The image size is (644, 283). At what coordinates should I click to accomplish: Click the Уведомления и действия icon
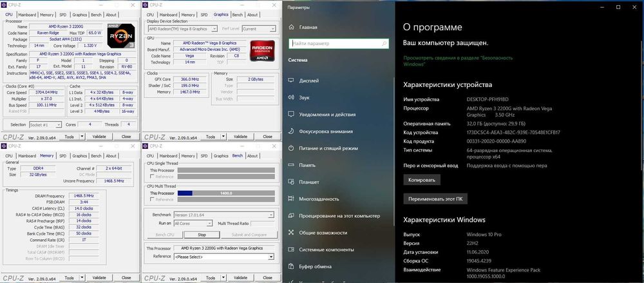(291, 114)
